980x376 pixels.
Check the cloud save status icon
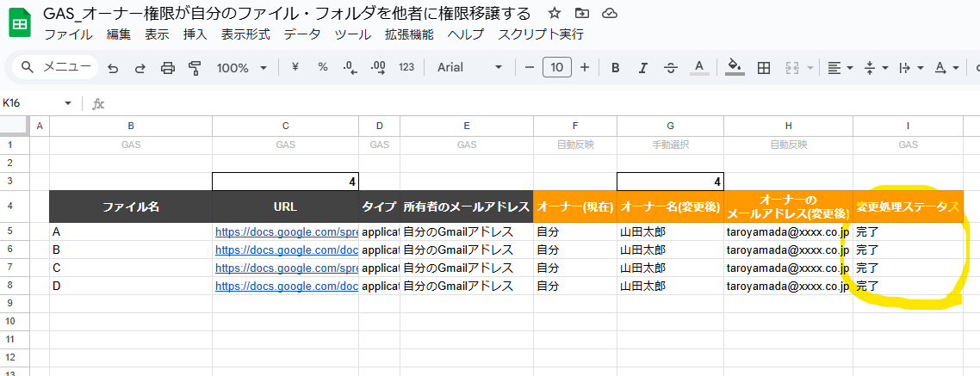(610, 13)
